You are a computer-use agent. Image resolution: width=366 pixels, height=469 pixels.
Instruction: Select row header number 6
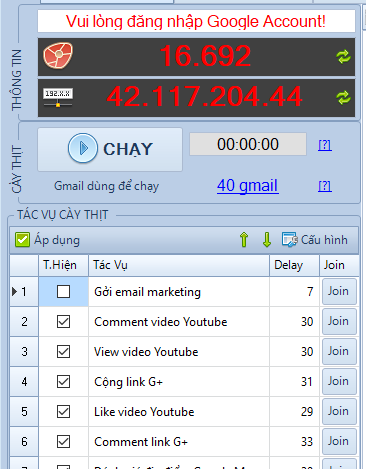click(24, 442)
